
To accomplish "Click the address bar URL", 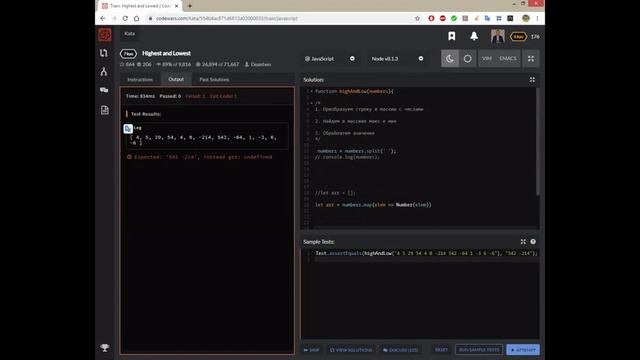I will click(227, 18).
